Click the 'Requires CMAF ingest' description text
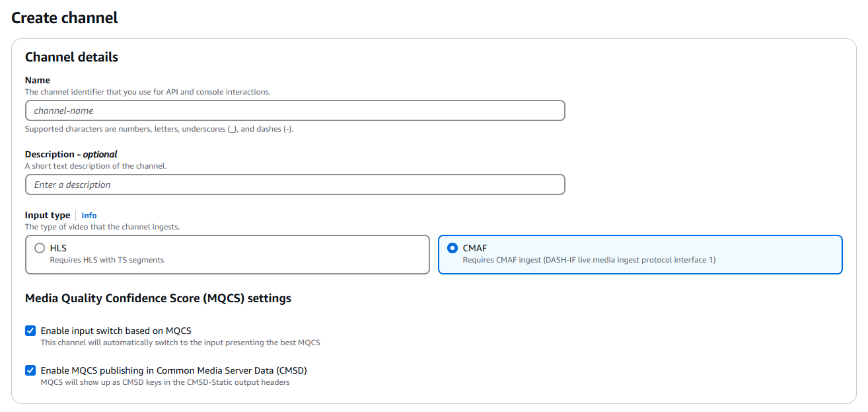The image size is (868, 412). coord(589,260)
